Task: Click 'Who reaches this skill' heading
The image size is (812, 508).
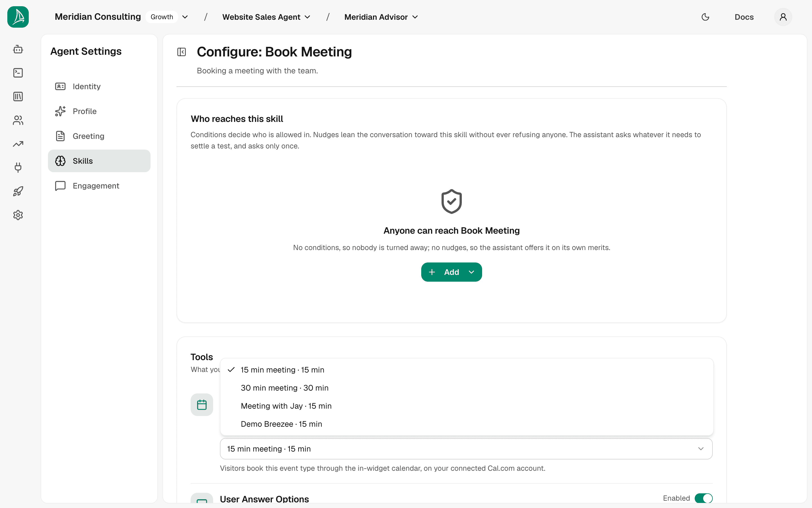Action: click(237, 119)
